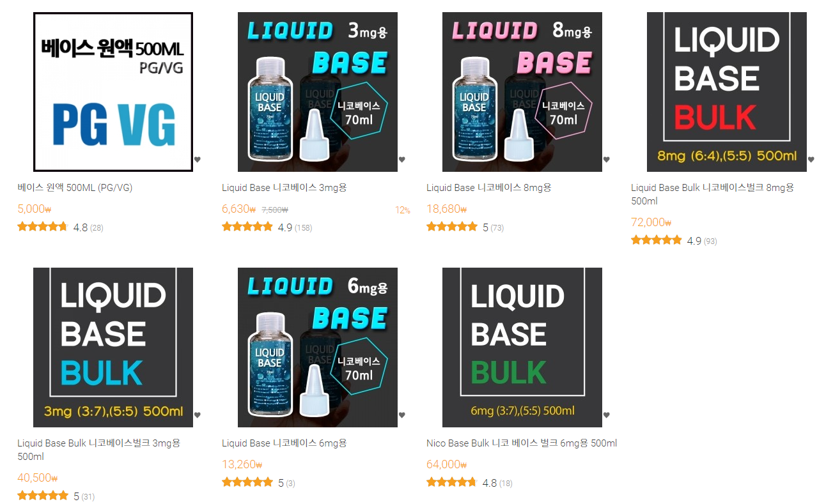
Task: Open pink 8mg용 Liquid Base product image
Action: click(522, 92)
